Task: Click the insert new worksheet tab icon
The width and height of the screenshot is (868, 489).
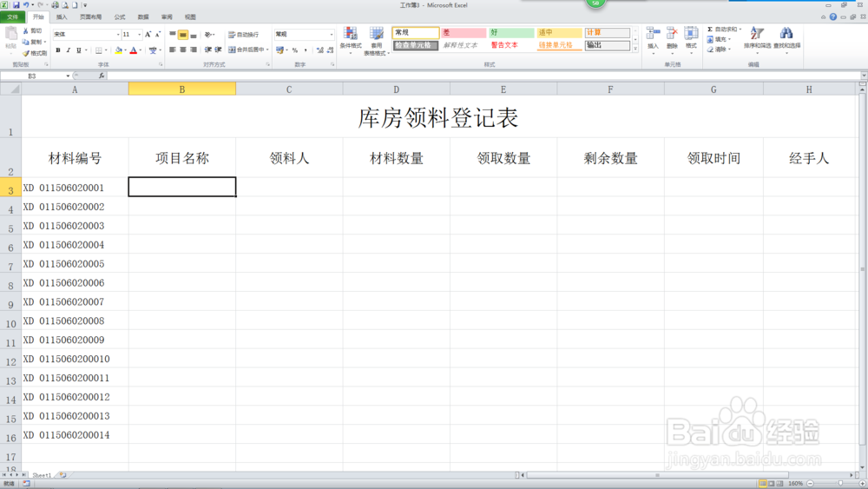Action: pos(62,475)
